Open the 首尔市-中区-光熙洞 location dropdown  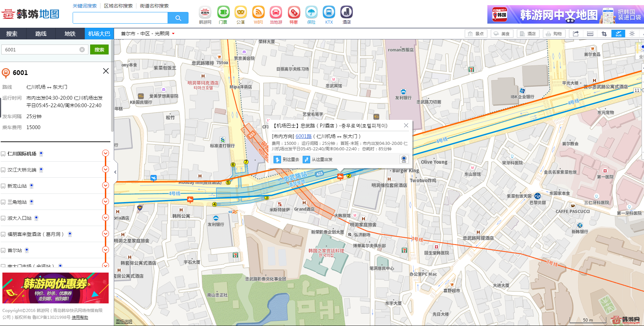point(148,34)
